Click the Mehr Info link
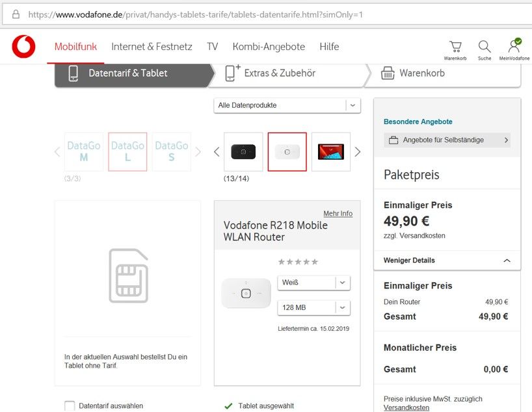The height and width of the screenshot is (412, 532). click(338, 214)
